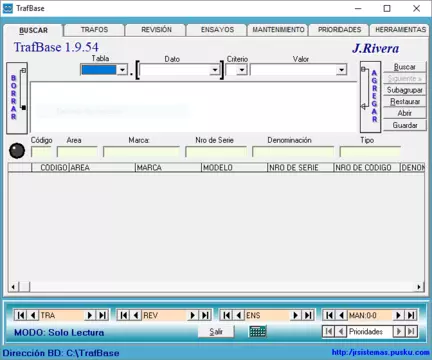
Task: Go to next Prioridades record arrow
Action: pyautogui.click(x=399, y=331)
